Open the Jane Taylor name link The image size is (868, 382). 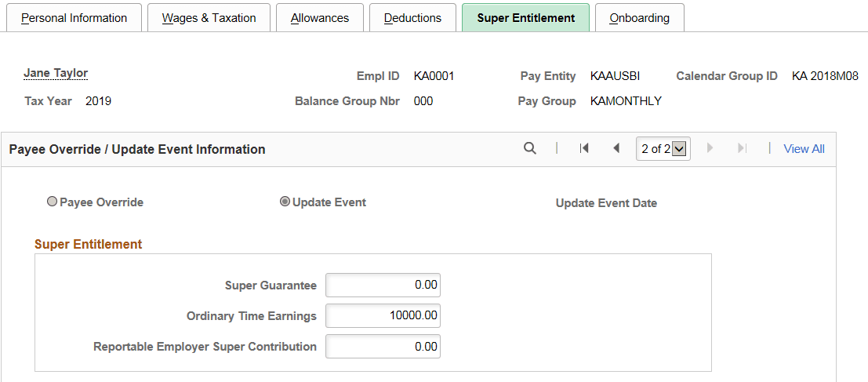tap(56, 72)
